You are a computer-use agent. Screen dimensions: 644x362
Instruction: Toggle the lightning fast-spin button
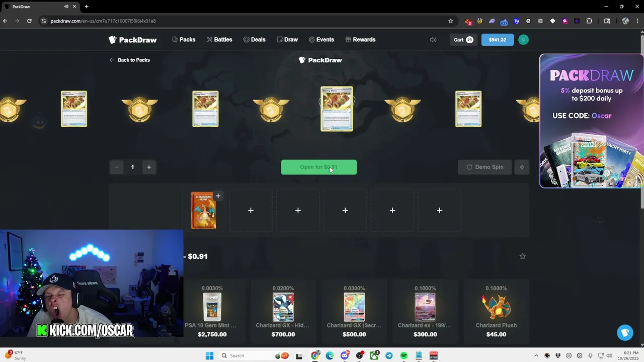point(522,167)
